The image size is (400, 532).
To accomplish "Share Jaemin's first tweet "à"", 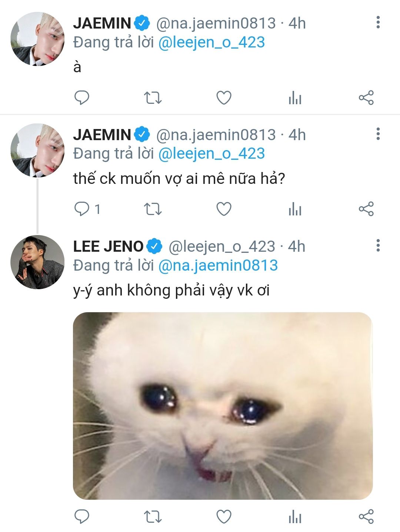I will [x=366, y=98].
